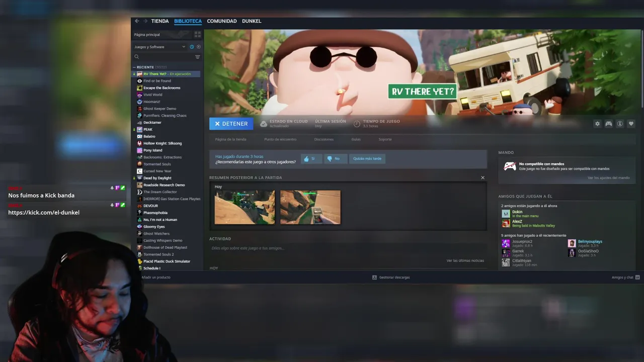Select PEAK in library list

(x=148, y=129)
